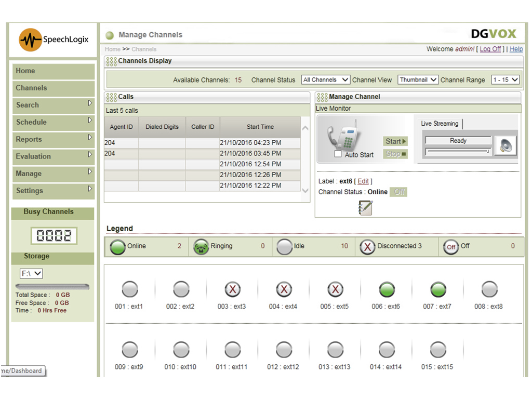The image size is (532, 399).
Task: Select online channel 006 : ext6
Action: coord(387,289)
